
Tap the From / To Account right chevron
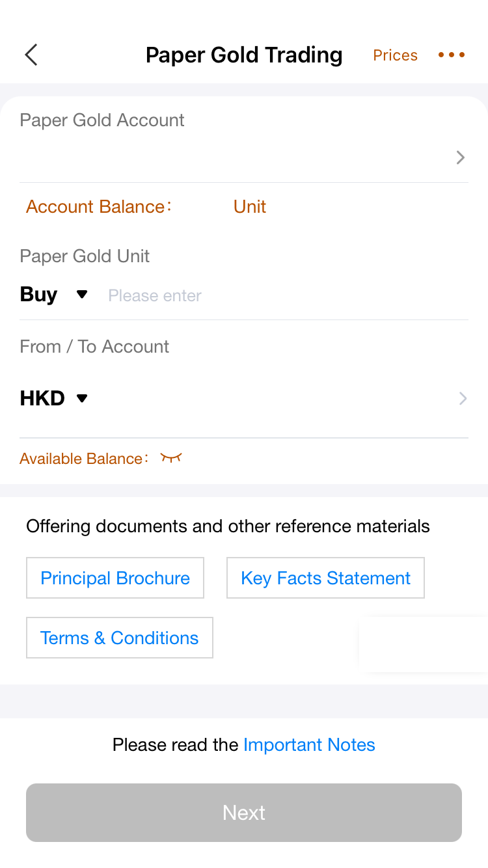point(463,398)
